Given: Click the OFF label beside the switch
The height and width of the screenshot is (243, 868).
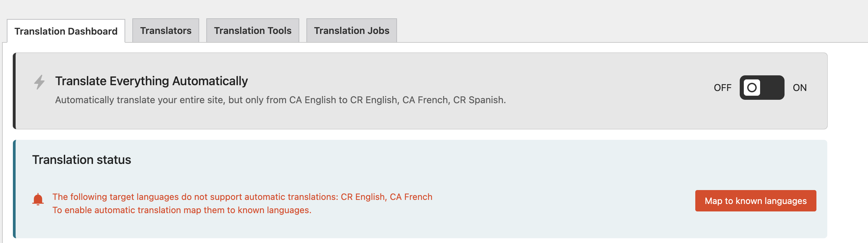Looking at the screenshot, I should point(722,88).
